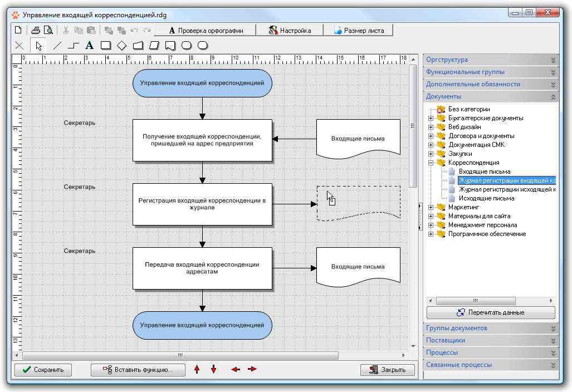Select Исходящие письма document in tree
572x392 pixels.
(486, 198)
